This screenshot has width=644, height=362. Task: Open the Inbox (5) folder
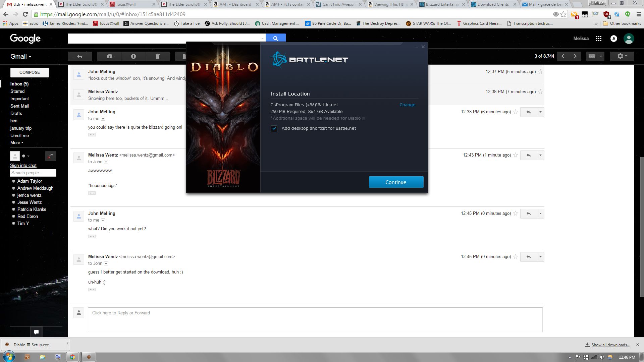click(x=19, y=84)
